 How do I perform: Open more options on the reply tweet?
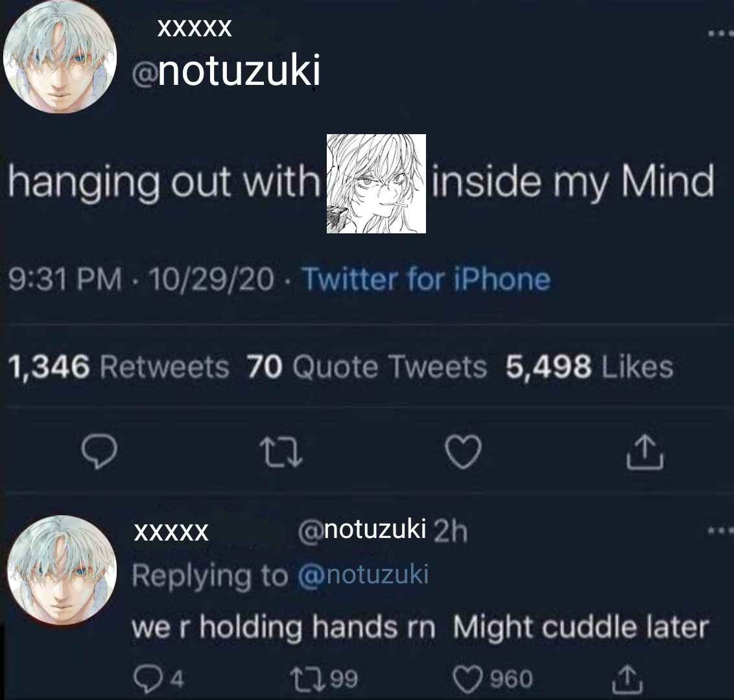[x=721, y=531]
